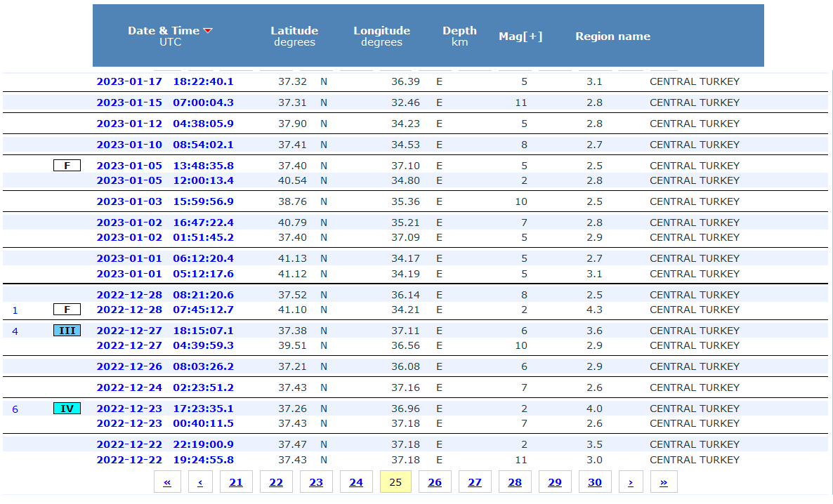
Task: Select longitude 36.96 cell
Action: click(405, 409)
